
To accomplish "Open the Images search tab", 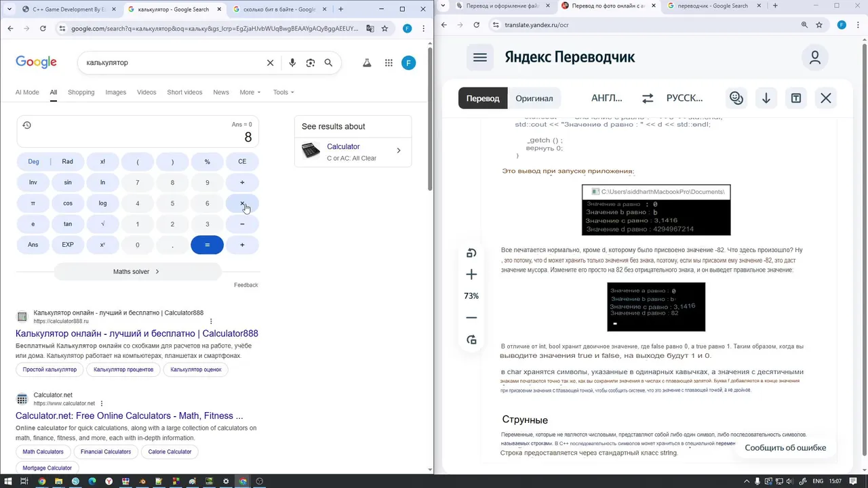I will point(116,92).
